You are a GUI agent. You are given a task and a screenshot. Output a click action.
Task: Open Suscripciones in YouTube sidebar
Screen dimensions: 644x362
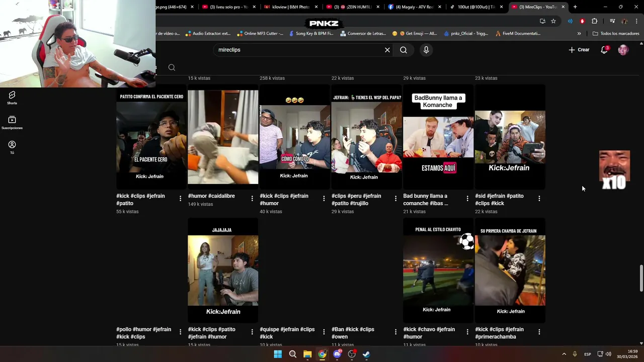coord(12,122)
